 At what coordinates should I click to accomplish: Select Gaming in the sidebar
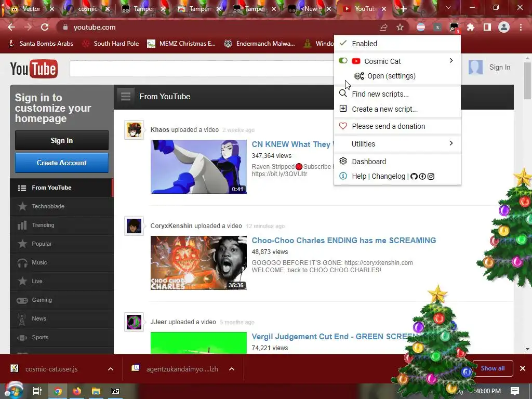(62, 300)
